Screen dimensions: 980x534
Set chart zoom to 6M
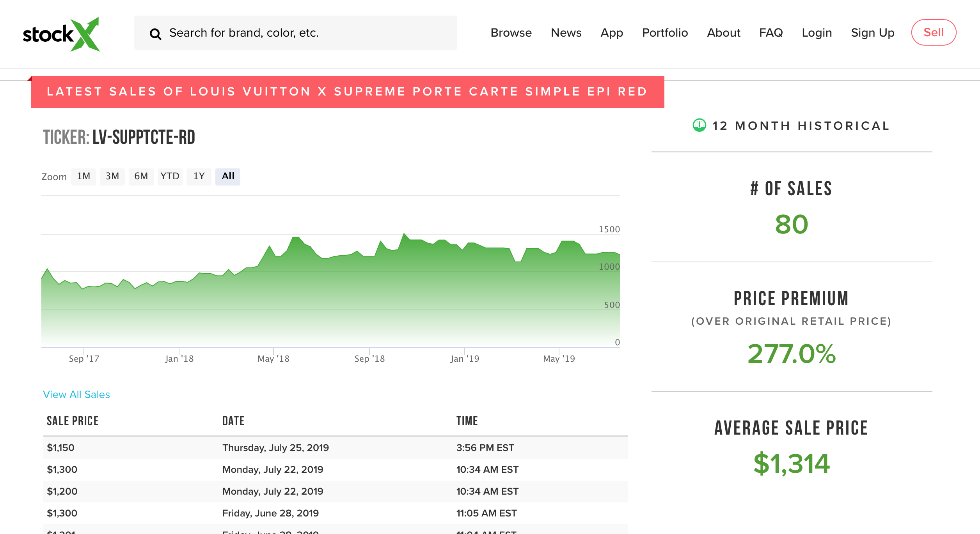click(x=141, y=176)
